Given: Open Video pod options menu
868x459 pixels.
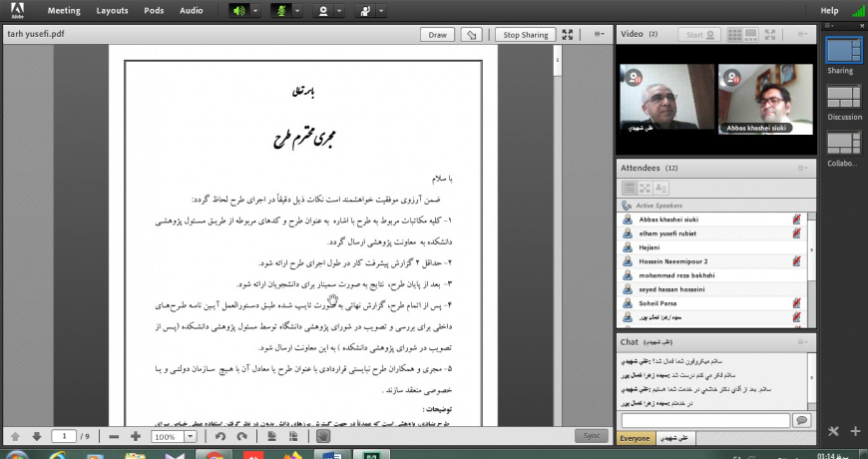Looking at the screenshot, I should pyautogui.click(x=803, y=34).
